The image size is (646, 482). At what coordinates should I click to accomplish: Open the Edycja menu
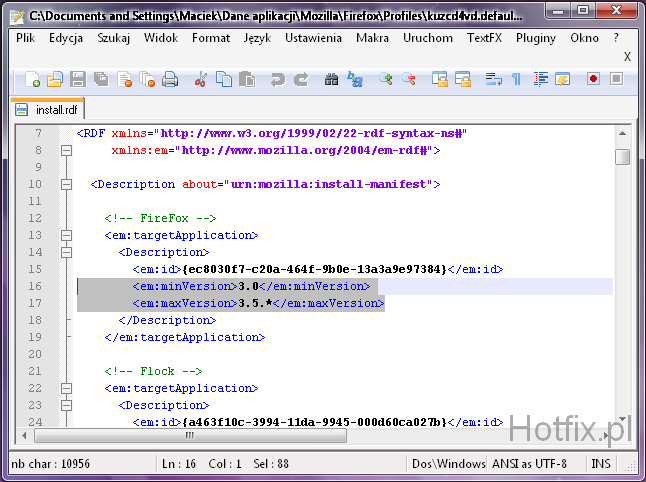(x=66, y=38)
